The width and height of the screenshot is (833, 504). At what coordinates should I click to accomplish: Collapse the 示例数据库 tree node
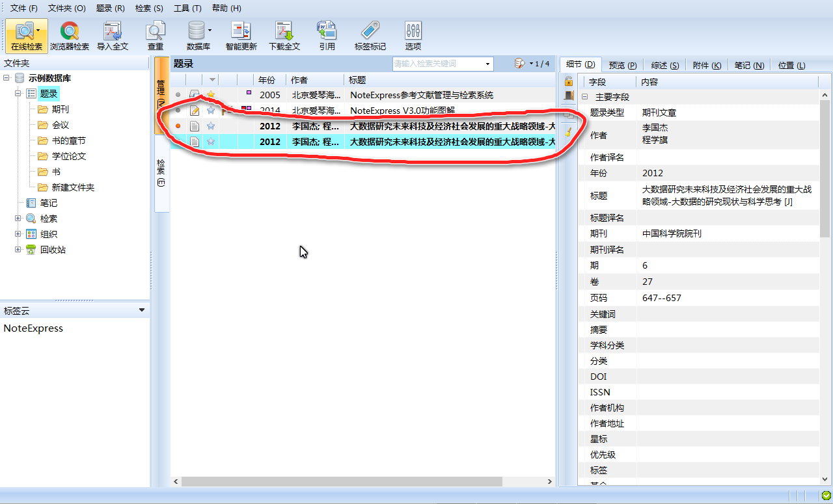coord(7,78)
